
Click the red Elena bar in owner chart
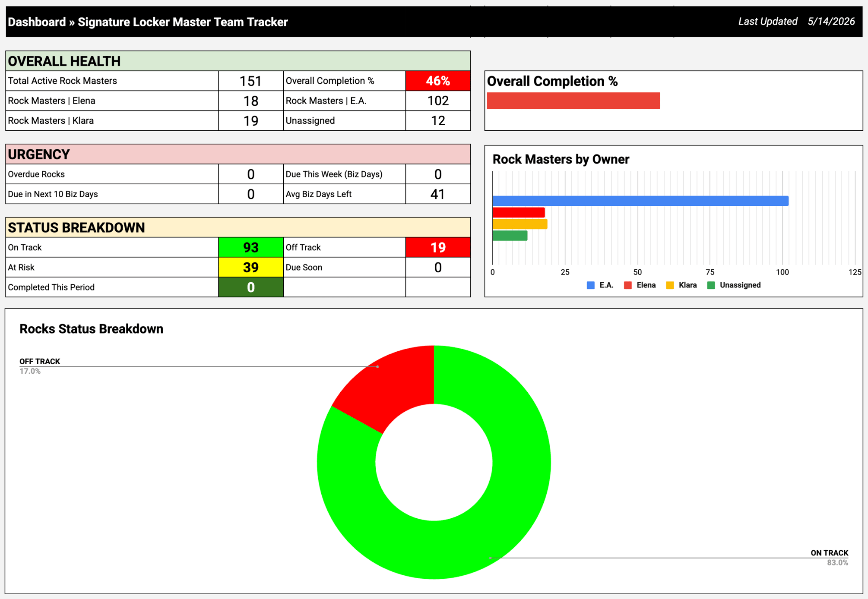pos(519,212)
